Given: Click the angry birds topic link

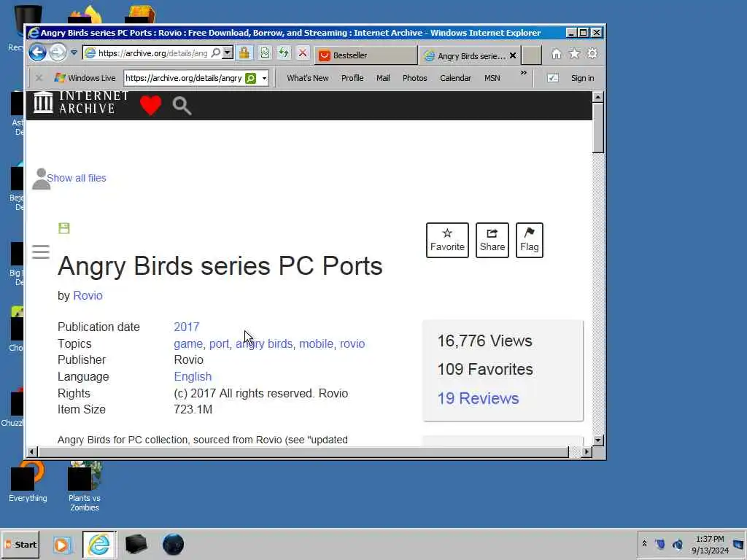Looking at the screenshot, I should coord(264,344).
